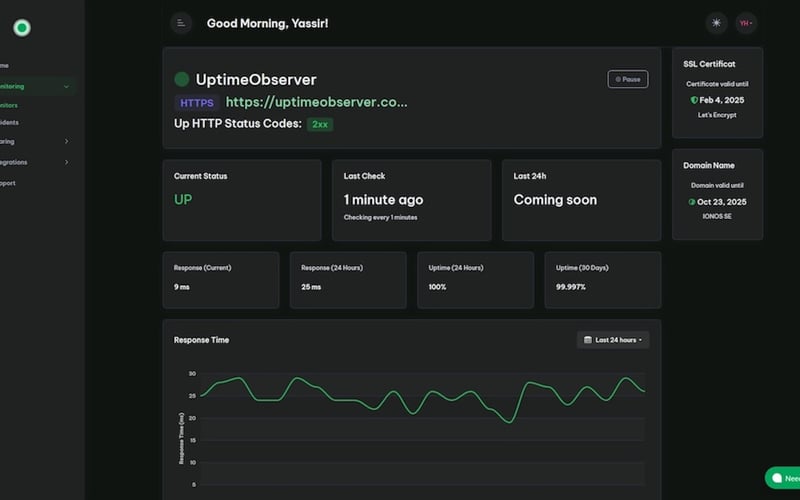The image size is (800, 500).
Task: Click the Domain Name card title
Action: pyautogui.click(x=709, y=165)
